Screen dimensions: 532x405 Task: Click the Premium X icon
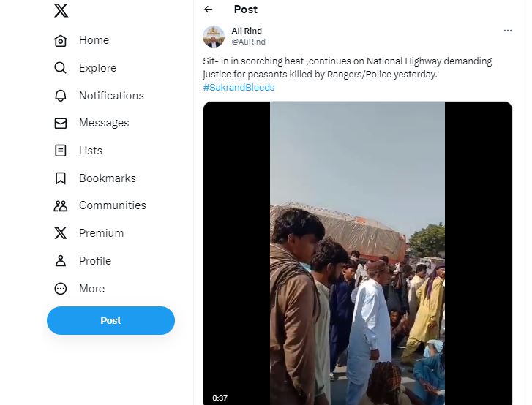tap(61, 233)
